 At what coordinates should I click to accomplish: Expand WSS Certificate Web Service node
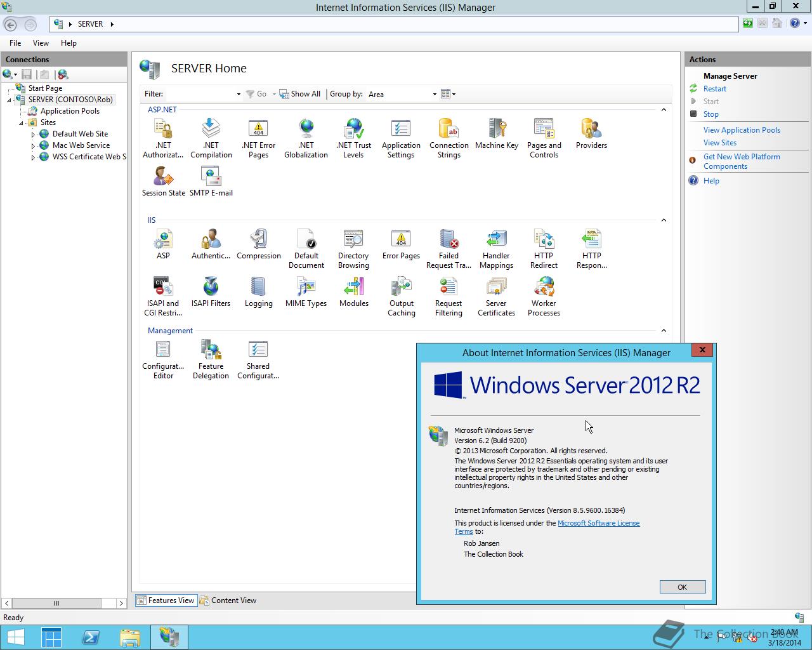pos(33,157)
